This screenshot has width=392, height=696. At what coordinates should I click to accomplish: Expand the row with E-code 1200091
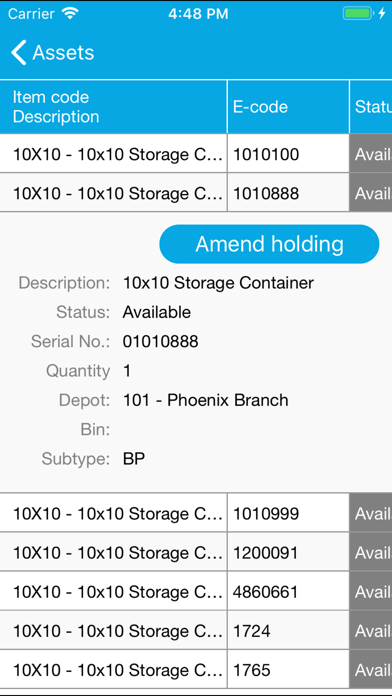click(196, 552)
